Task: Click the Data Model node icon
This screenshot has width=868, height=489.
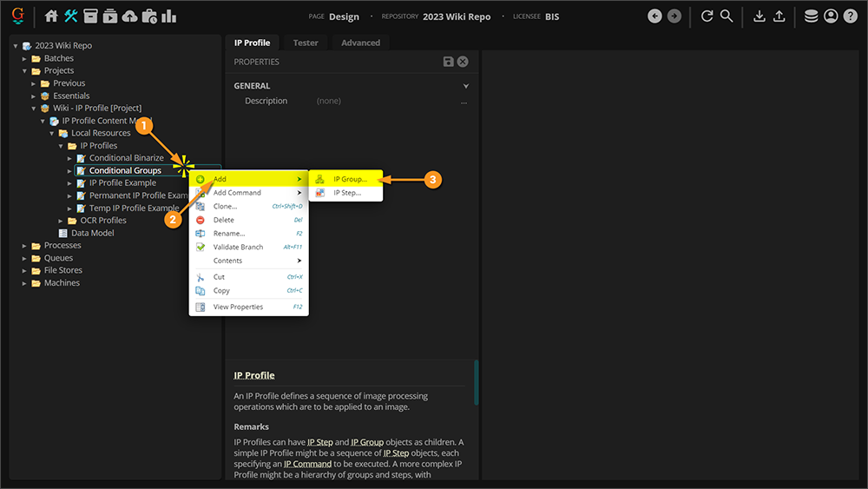Action: (63, 233)
